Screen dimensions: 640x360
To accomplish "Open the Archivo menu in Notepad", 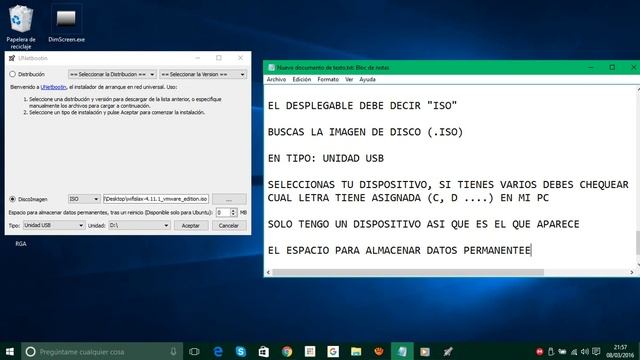I will [x=276, y=80].
